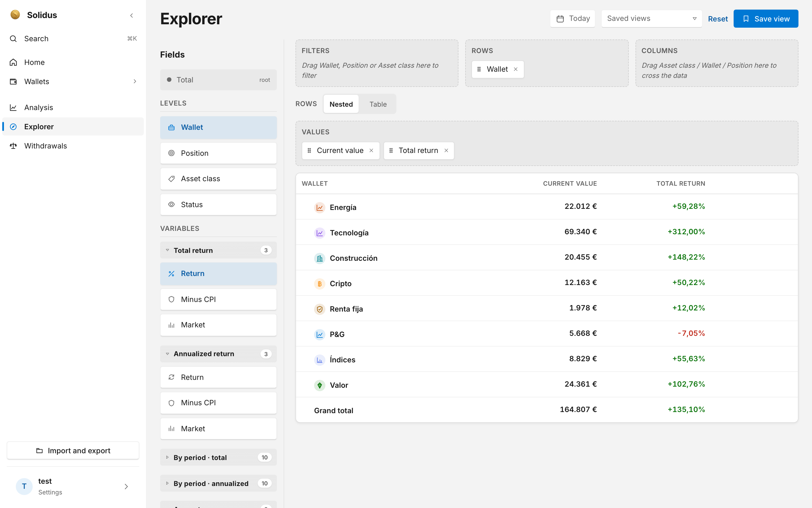Toggle Minus CPI under Total return
The width and height of the screenshot is (812, 508).
[219, 299]
